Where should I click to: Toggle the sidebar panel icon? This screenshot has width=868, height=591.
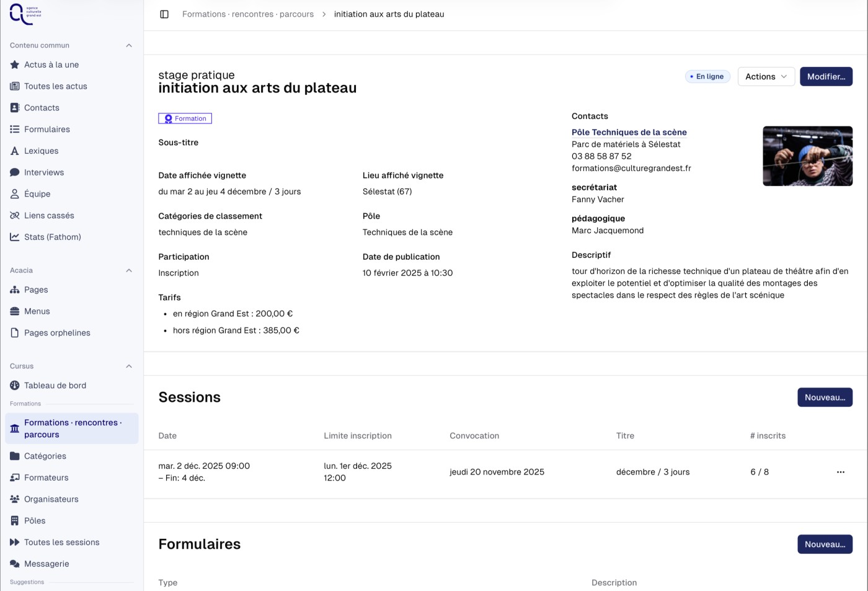pos(164,14)
